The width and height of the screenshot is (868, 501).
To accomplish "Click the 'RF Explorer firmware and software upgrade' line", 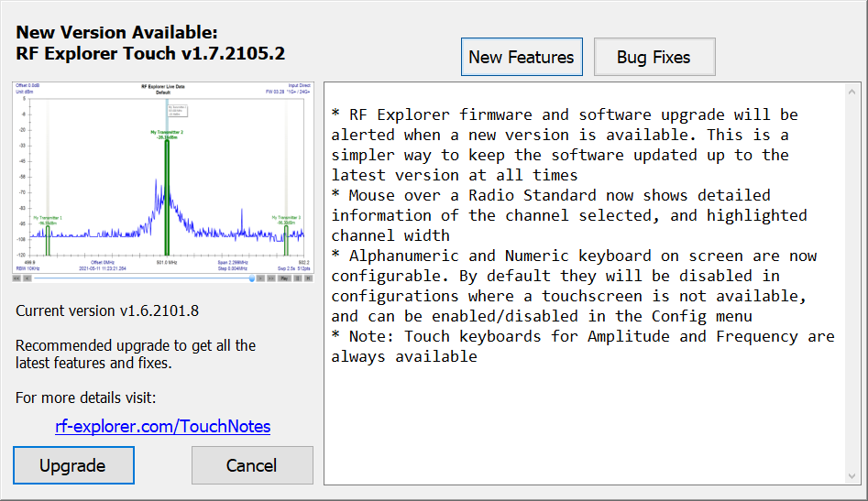I will [565, 114].
